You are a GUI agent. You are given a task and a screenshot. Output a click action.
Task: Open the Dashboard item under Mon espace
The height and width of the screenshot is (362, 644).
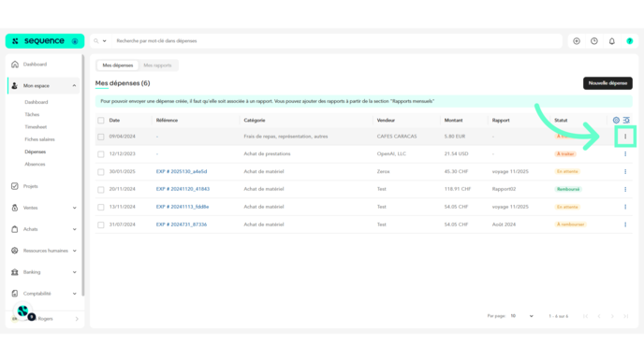pyautogui.click(x=37, y=102)
